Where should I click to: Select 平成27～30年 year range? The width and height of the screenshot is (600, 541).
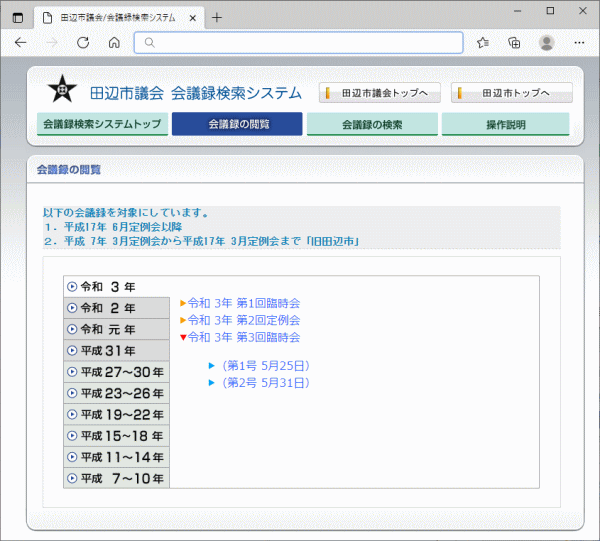click(116, 372)
